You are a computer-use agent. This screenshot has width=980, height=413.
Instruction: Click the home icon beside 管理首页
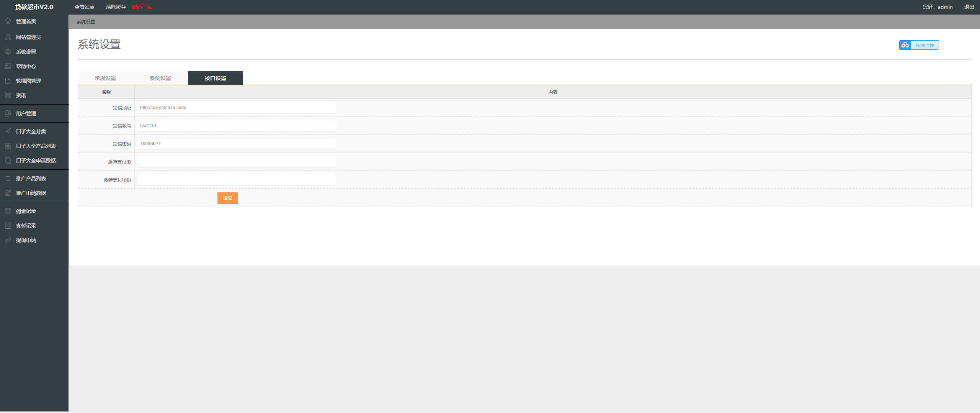click(8, 21)
